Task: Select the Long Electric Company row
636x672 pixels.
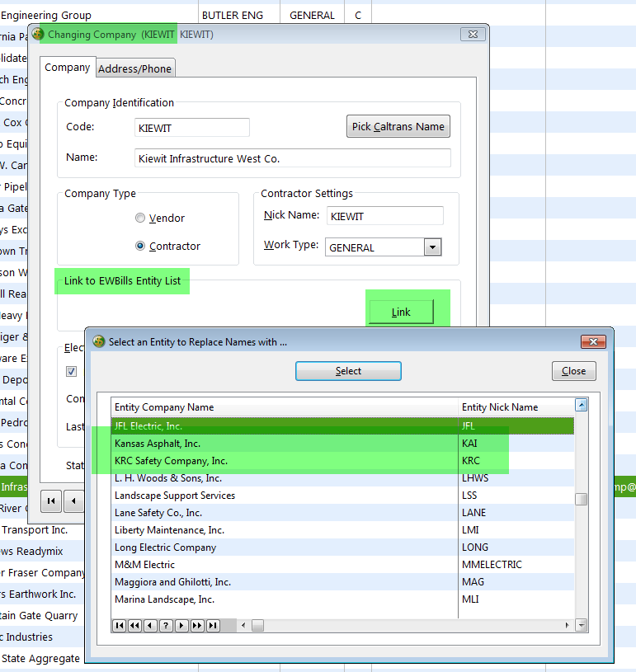Action: (342, 547)
